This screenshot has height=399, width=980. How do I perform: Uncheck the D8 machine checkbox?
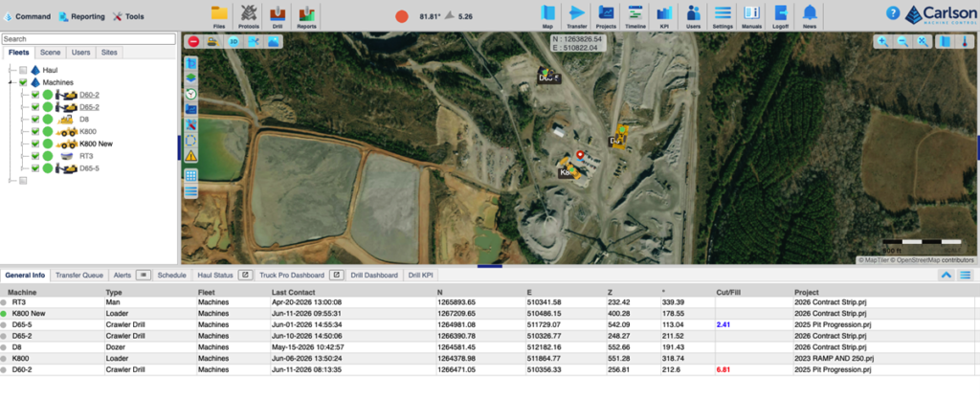click(35, 120)
